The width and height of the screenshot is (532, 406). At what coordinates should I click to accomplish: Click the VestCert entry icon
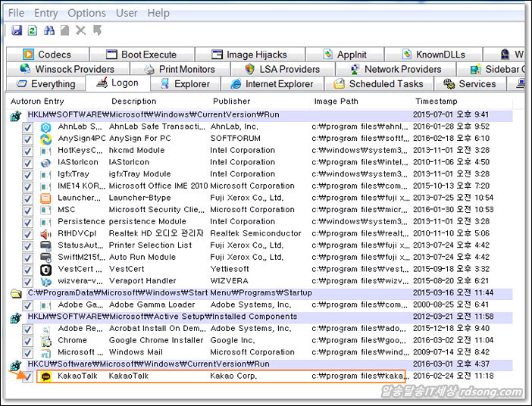pos(45,269)
